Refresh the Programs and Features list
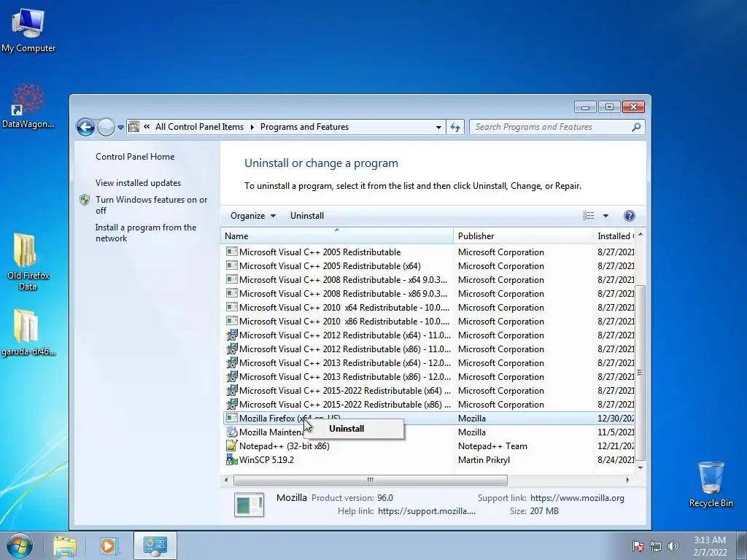This screenshot has height=560, width=747. [x=455, y=127]
